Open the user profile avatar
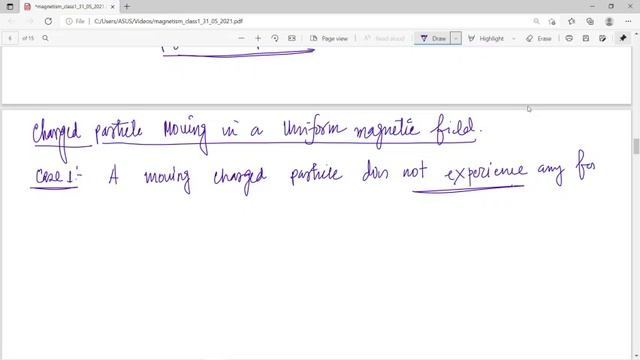 [x=609, y=21]
